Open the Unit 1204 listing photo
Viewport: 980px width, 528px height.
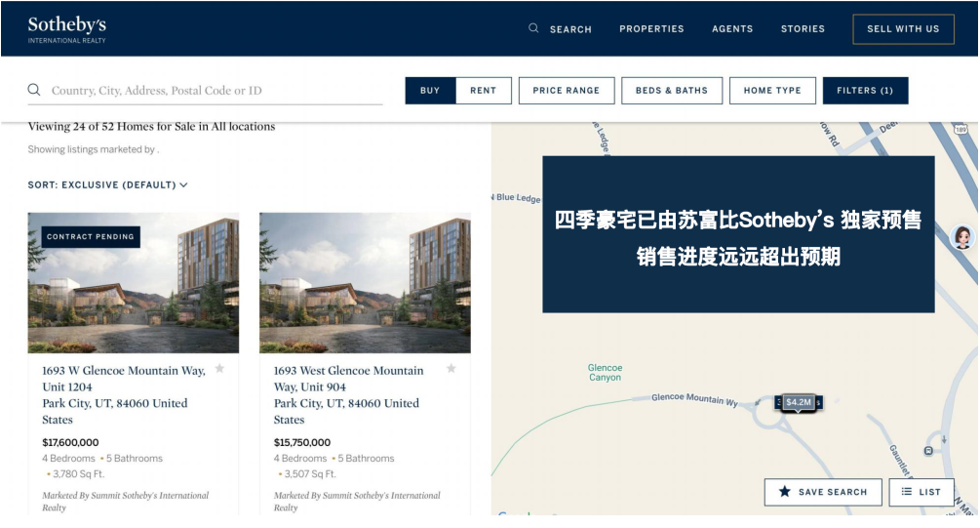click(x=134, y=283)
